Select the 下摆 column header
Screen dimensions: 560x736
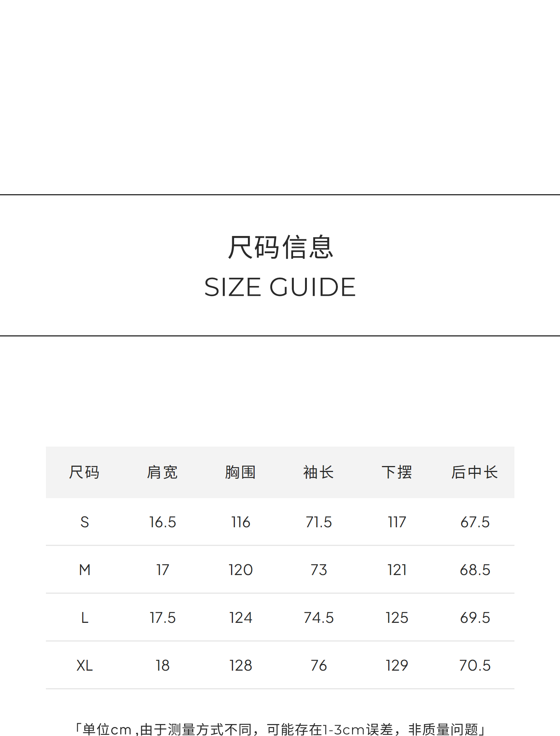pos(396,472)
